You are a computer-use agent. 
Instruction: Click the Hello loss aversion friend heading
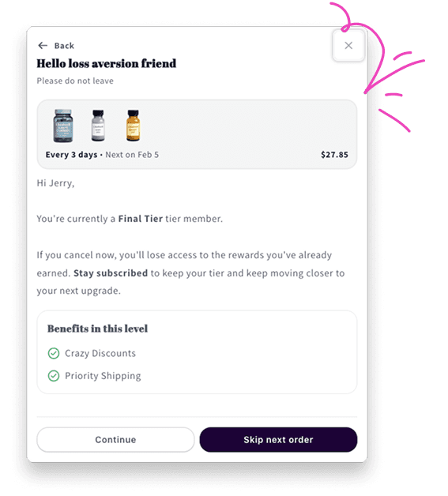tap(107, 64)
